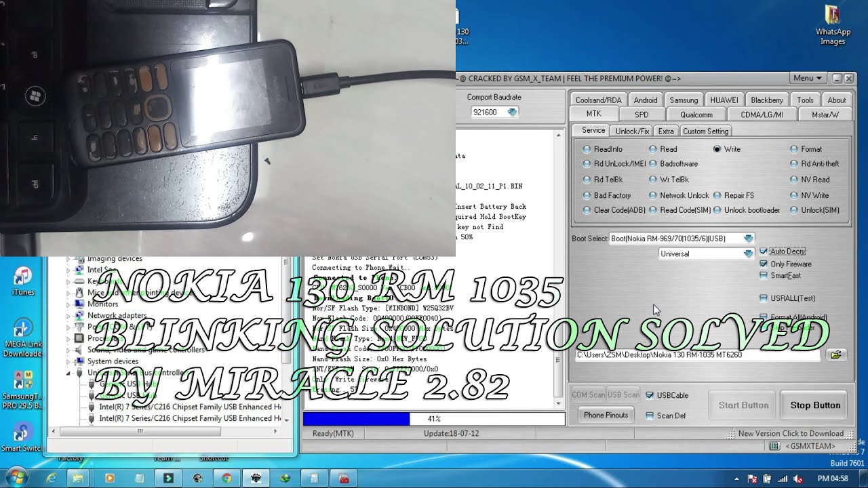Screen dimensions: 868x488
Task: Click the USB Scan button
Action: click(623, 394)
